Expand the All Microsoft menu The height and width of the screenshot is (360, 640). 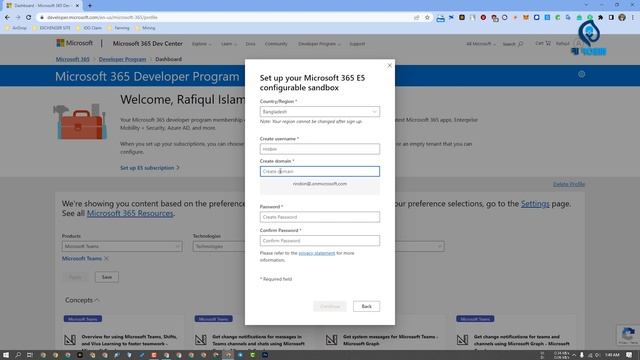click(481, 44)
